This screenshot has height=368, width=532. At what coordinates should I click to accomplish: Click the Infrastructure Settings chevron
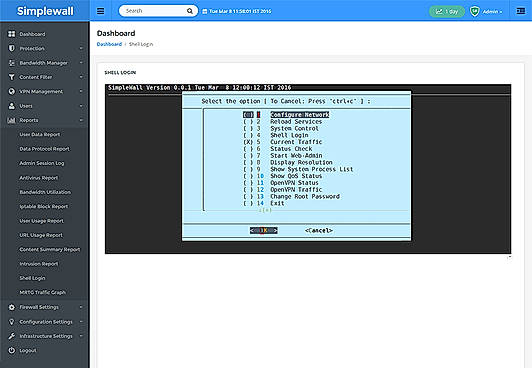(81, 336)
